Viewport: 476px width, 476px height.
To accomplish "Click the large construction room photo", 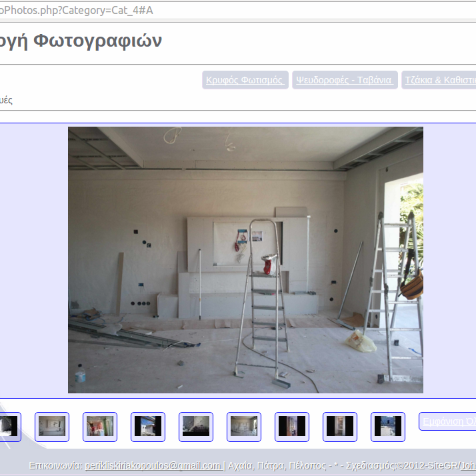I will 245,260.
